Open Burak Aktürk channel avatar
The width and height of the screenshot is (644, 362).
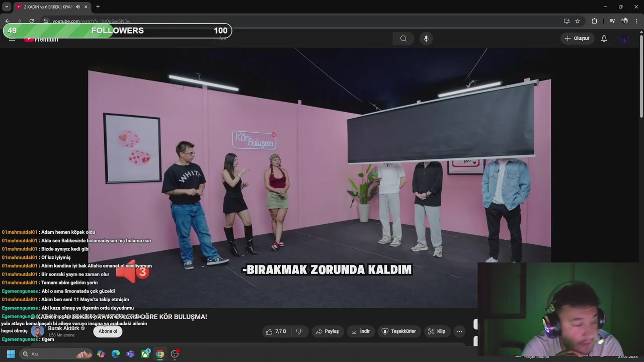point(38,331)
